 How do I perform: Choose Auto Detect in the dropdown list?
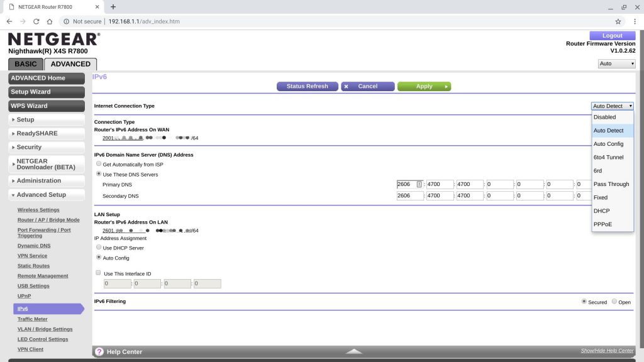pyautogui.click(x=613, y=131)
